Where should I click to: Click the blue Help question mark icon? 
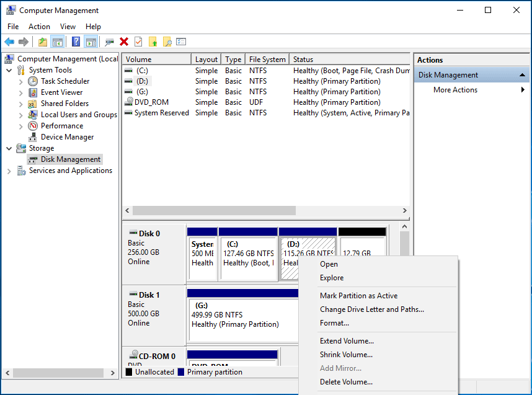tap(76, 42)
